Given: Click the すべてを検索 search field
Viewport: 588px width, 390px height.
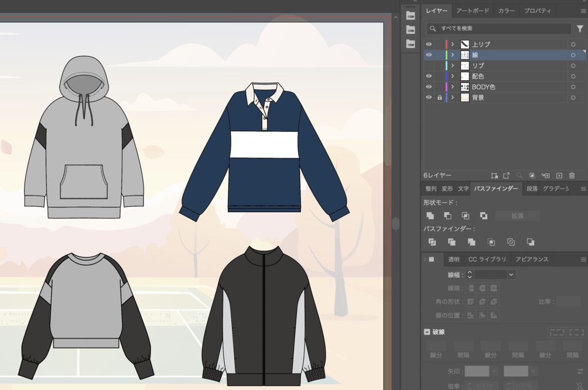Looking at the screenshot, I should 499,29.
